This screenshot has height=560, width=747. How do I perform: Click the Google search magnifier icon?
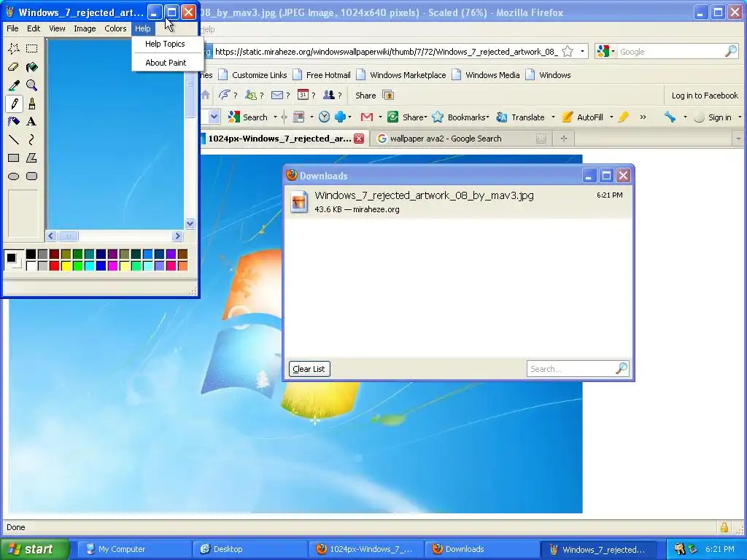[731, 52]
